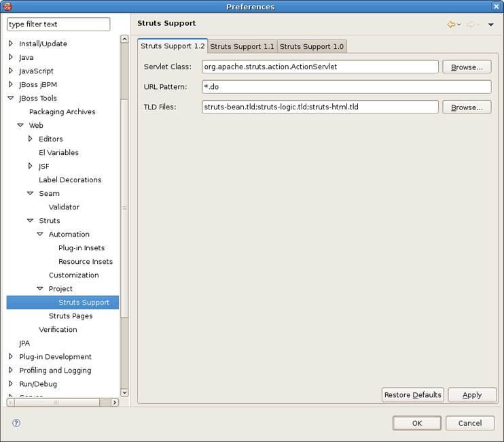
Task: Click the forward navigation arrow icon
Action: coord(470,24)
